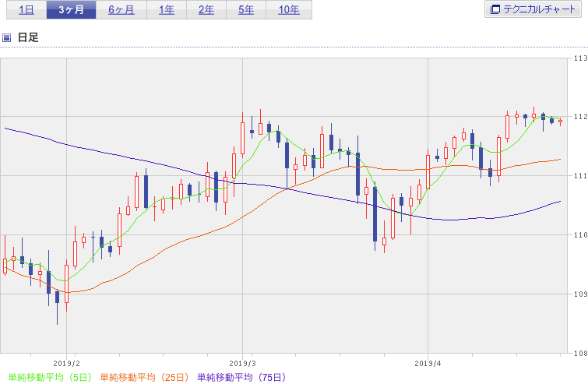
Task: Click the 2019/4 date axis label
Action: coord(428,364)
